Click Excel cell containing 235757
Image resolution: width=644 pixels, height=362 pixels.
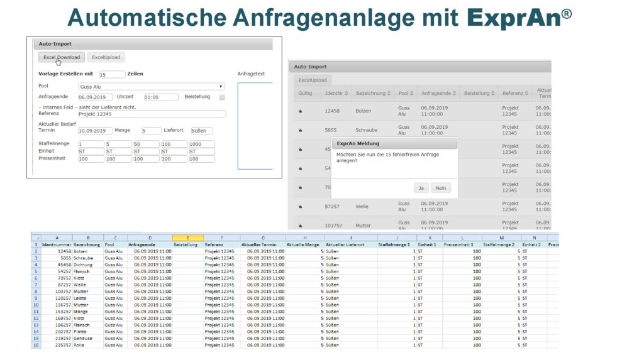57,345
